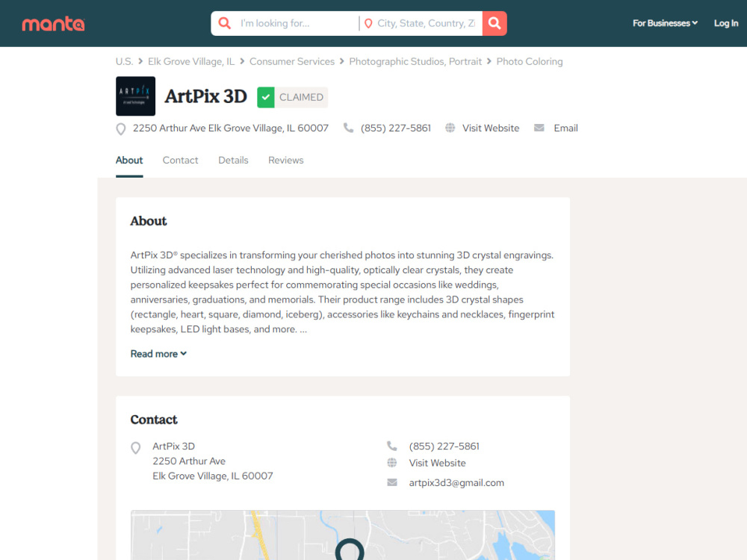Click the Manta logo
The width and height of the screenshot is (747, 560).
pos(53,24)
